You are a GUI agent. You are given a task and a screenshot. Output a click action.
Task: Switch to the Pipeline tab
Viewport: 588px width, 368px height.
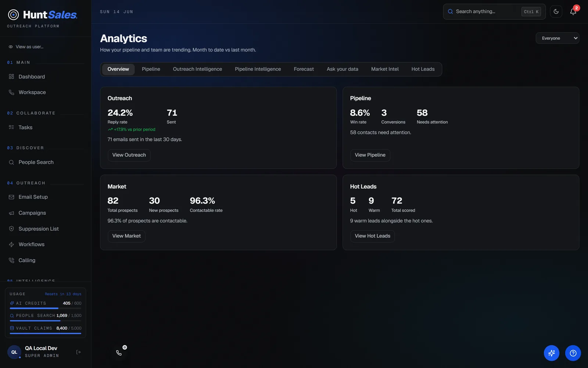tap(151, 69)
